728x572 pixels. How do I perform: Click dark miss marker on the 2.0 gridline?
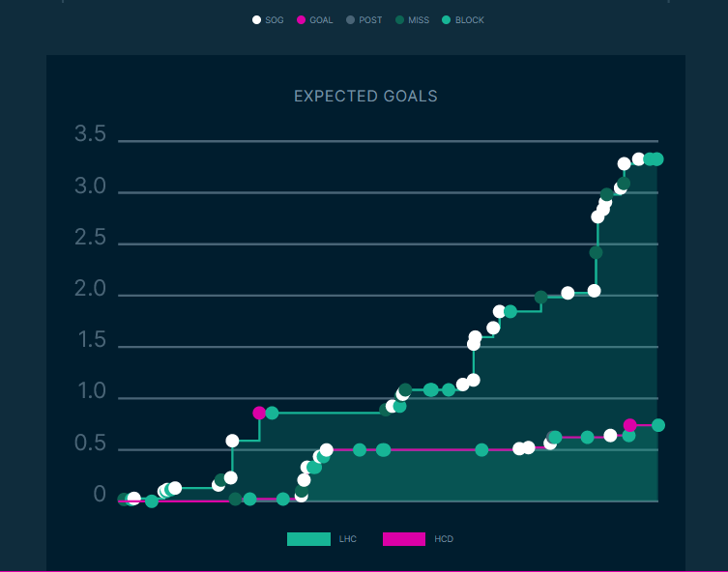[x=541, y=298]
